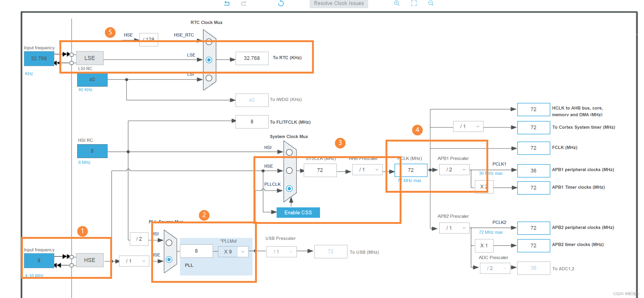Select HSE in PLL Source Mux
Image resolution: width=644 pixels, height=298 pixels.
pos(169,259)
